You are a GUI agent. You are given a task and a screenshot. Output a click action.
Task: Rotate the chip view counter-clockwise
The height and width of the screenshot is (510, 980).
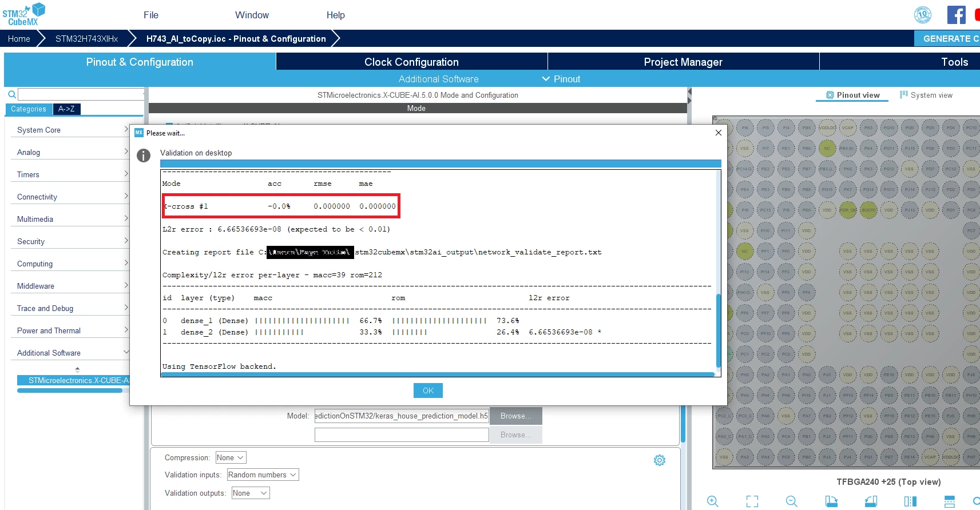[x=871, y=501]
